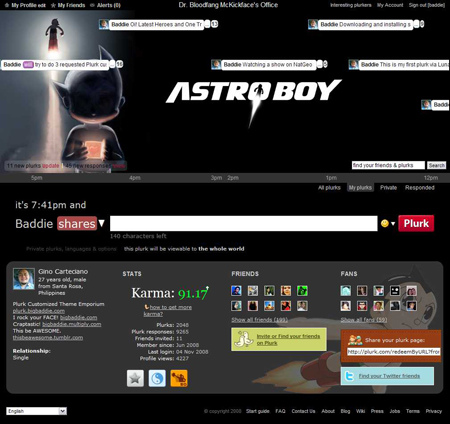Switch to Responded tab

point(420,188)
